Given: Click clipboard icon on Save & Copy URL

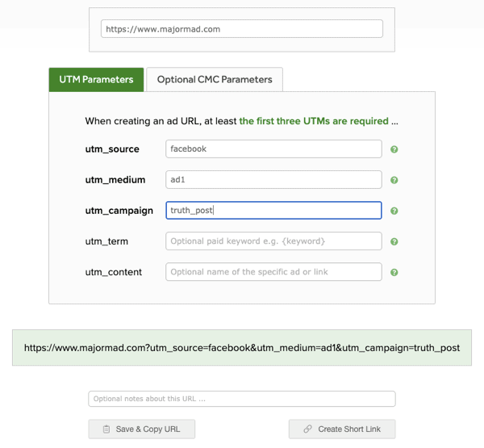Looking at the screenshot, I should coord(106,429).
